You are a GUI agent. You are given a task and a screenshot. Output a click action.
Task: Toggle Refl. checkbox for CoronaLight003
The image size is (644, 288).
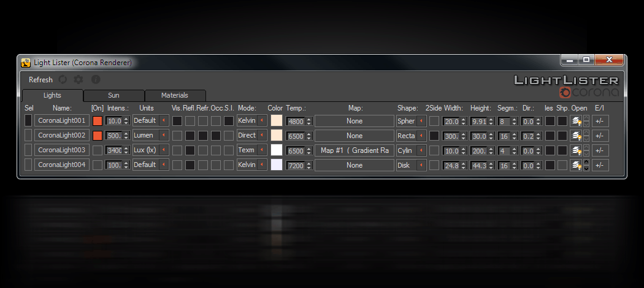(x=190, y=150)
